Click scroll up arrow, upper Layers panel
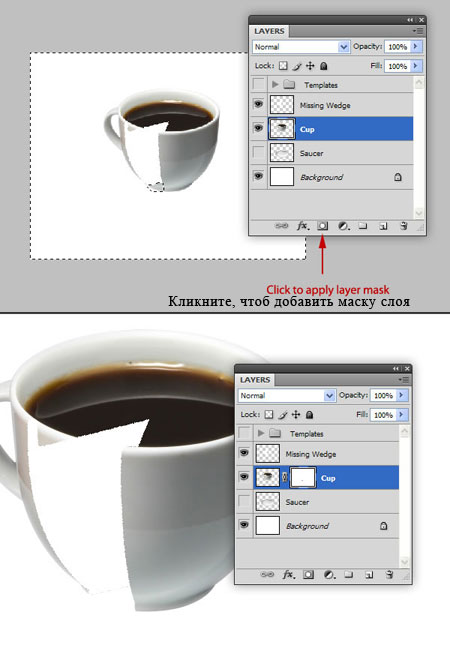 (x=419, y=82)
